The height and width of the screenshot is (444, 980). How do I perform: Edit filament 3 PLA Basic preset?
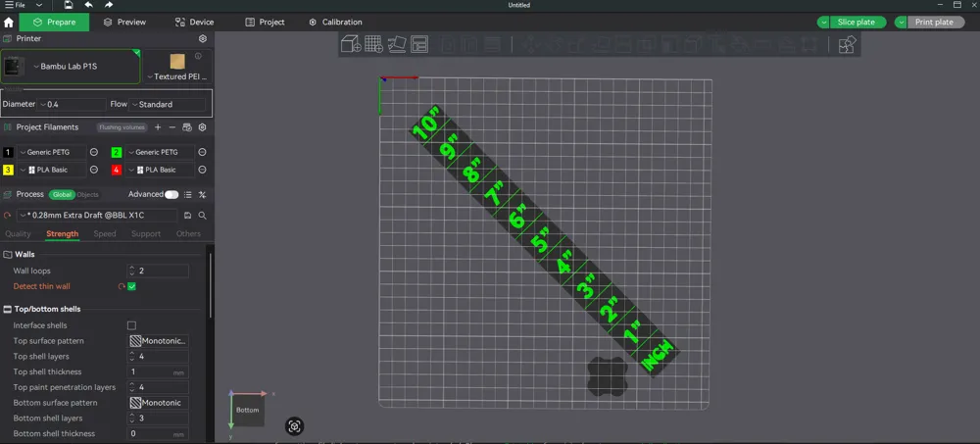[x=94, y=170]
